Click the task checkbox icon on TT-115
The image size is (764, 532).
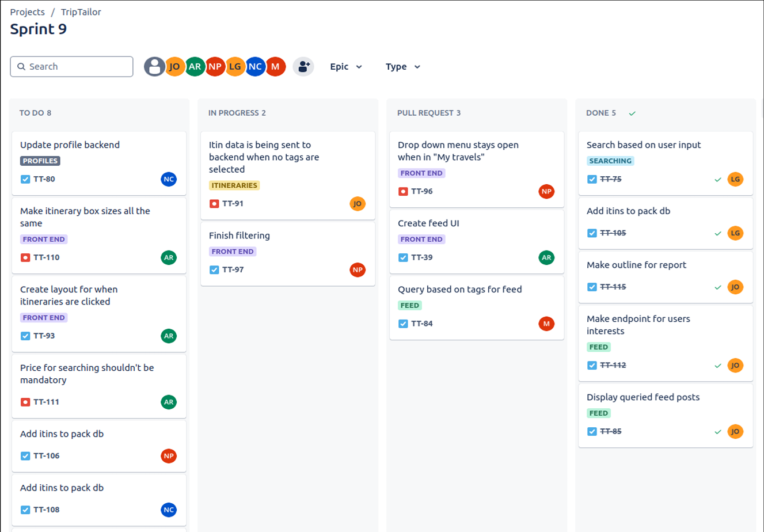coord(592,287)
